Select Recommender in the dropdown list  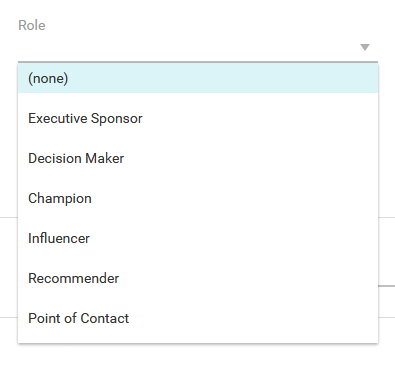(x=198, y=278)
